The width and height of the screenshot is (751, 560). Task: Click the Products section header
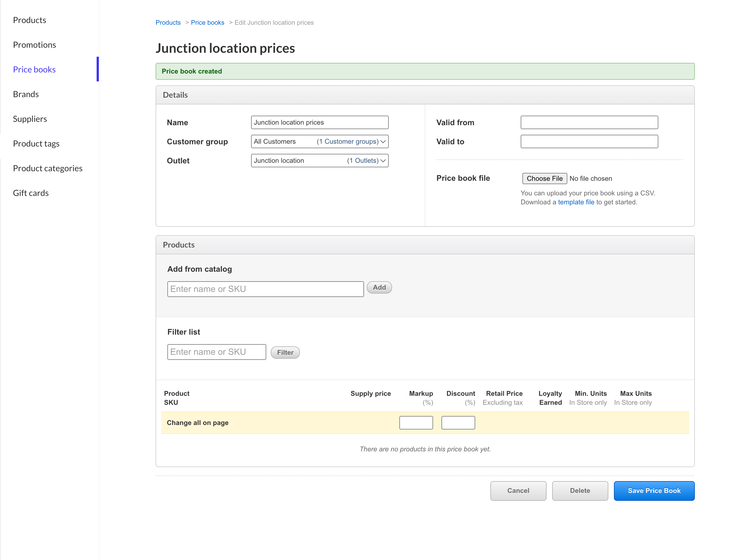[425, 245]
